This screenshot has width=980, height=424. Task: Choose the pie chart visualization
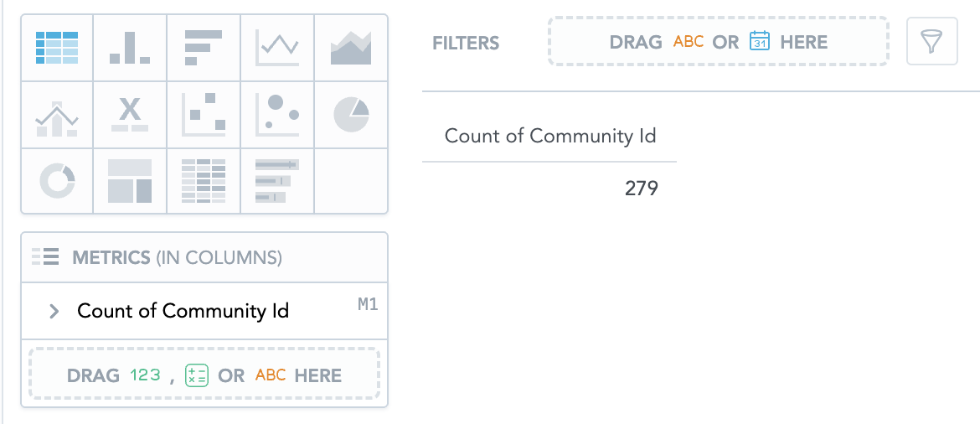point(351,116)
